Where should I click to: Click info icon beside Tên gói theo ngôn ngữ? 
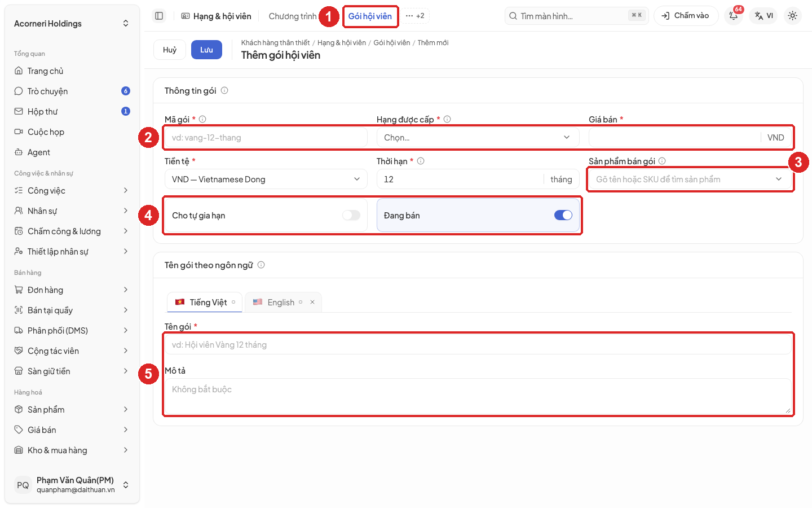point(261,265)
